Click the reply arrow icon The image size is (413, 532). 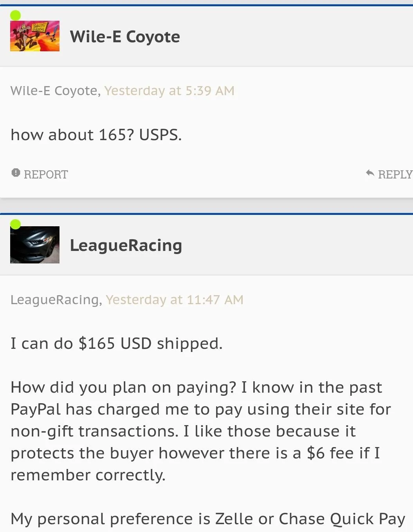[x=370, y=173]
